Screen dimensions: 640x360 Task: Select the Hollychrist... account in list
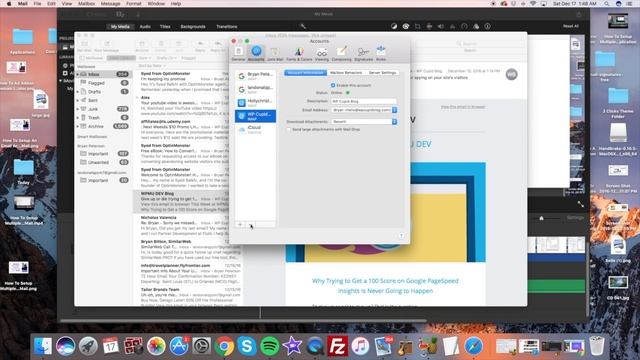(x=255, y=102)
